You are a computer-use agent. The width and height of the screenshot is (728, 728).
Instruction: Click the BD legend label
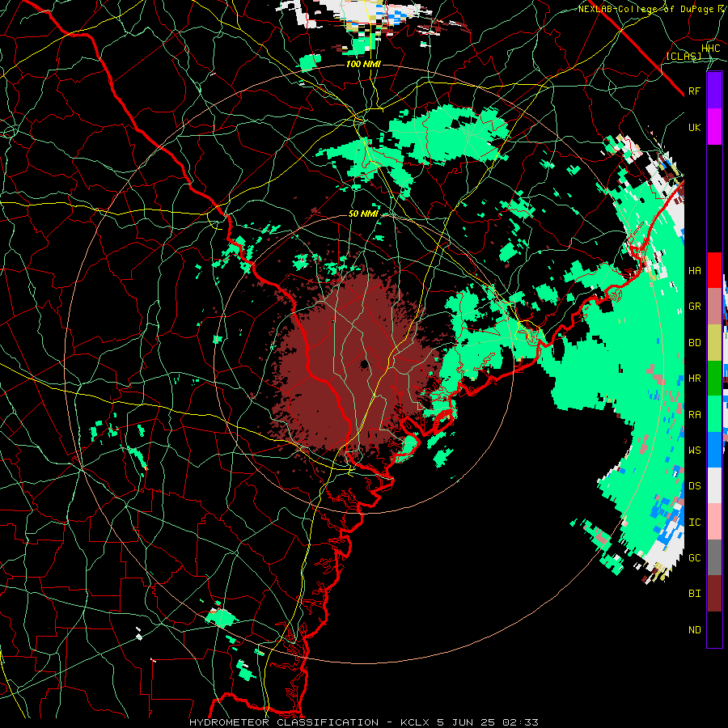695,343
